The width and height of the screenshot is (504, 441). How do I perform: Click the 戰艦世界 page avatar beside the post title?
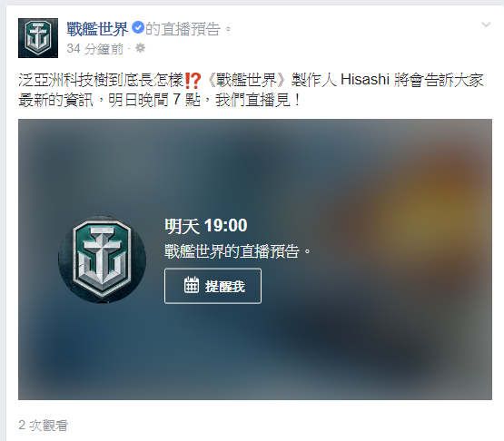tap(38, 38)
